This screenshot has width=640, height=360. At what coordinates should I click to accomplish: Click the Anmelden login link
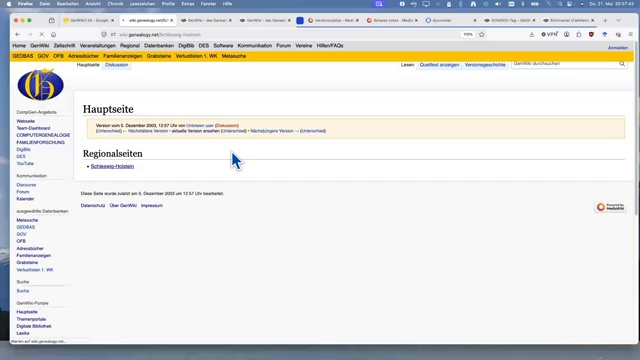(x=618, y=48)
